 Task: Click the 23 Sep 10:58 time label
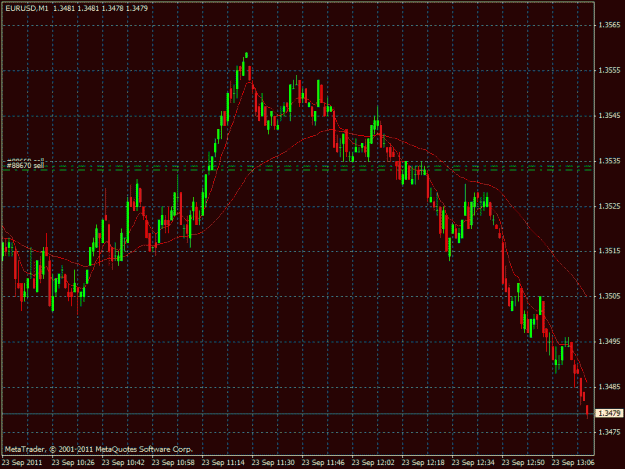click(173, 463)
